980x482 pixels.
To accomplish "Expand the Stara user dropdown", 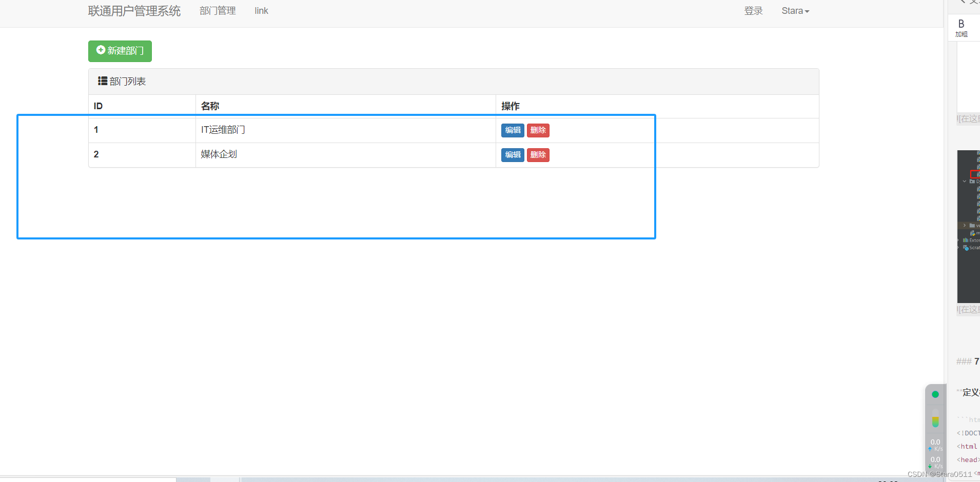I will click(795, 11).
